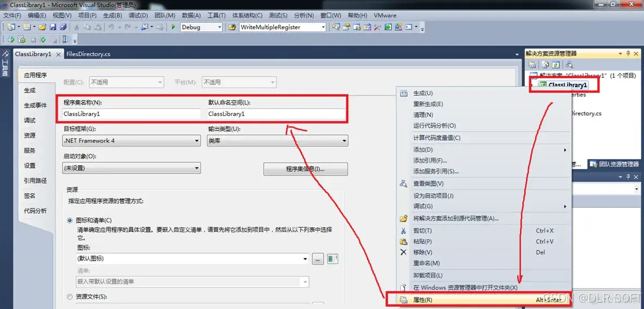This screenshot has height=309, width=644.
Task: Choose 卸载项目(L) in context menu
Action: click(485, 275)
